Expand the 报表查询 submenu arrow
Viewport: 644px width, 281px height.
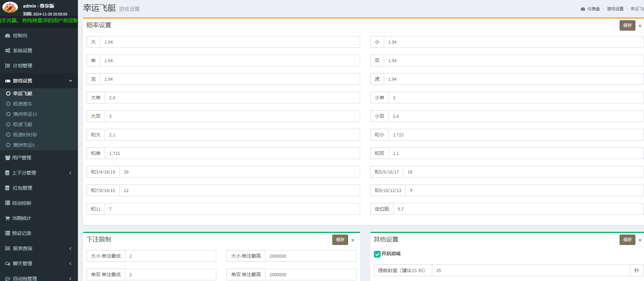70,248
